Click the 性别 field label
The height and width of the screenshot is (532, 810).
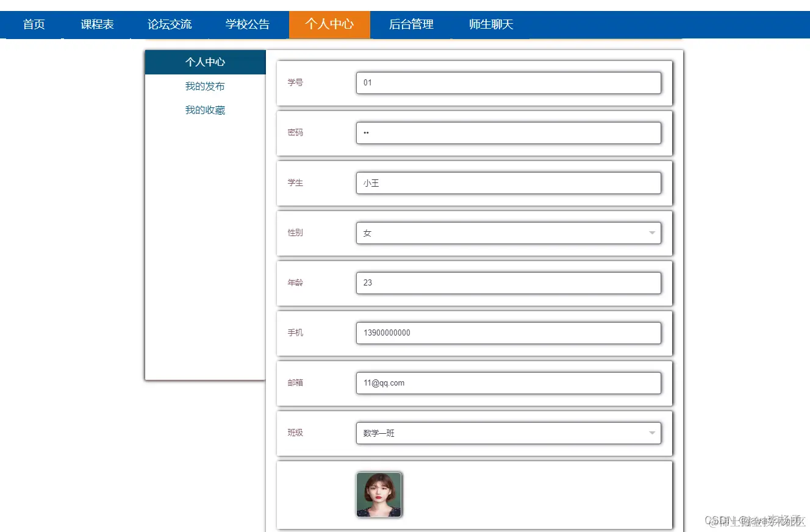(x=295, y=232)
